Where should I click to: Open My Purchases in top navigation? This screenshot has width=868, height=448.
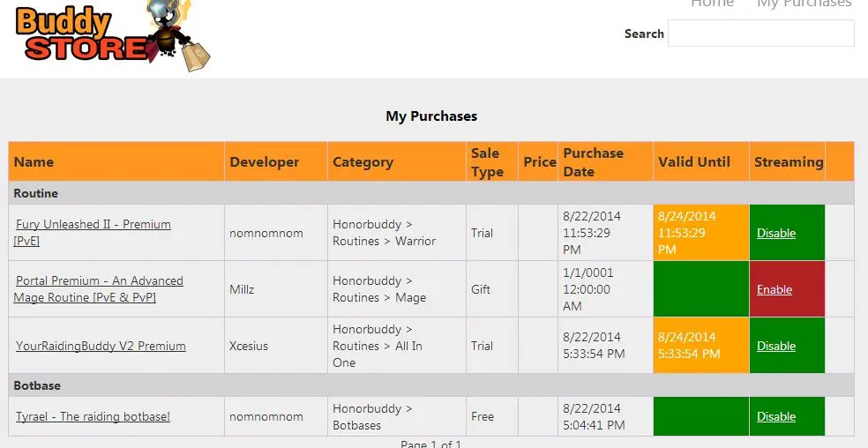click(x=804, y=4)
